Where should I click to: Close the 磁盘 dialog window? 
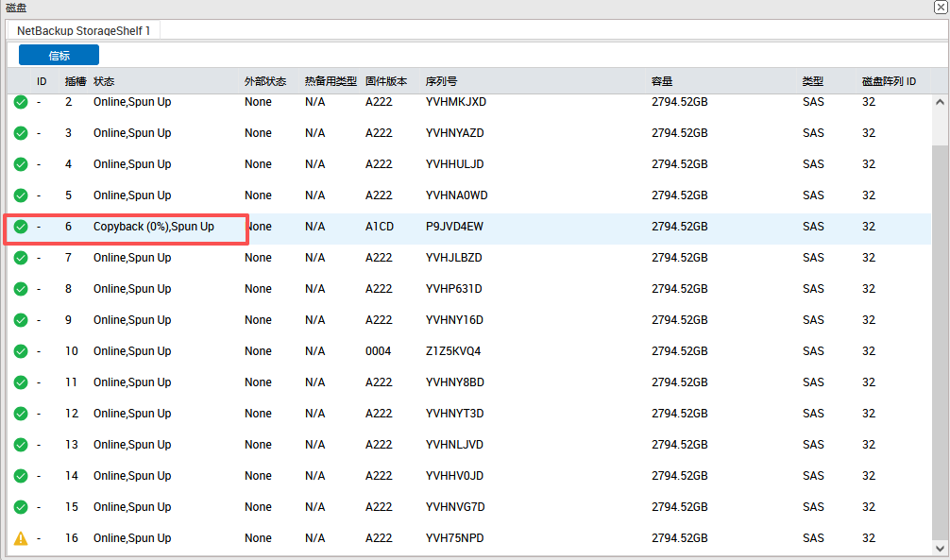click(x=940, y=8)
